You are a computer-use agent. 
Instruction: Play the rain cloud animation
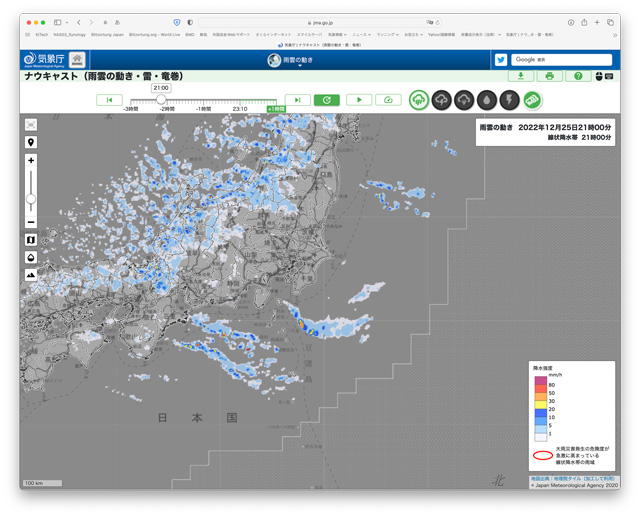click(x=358, y=100)
